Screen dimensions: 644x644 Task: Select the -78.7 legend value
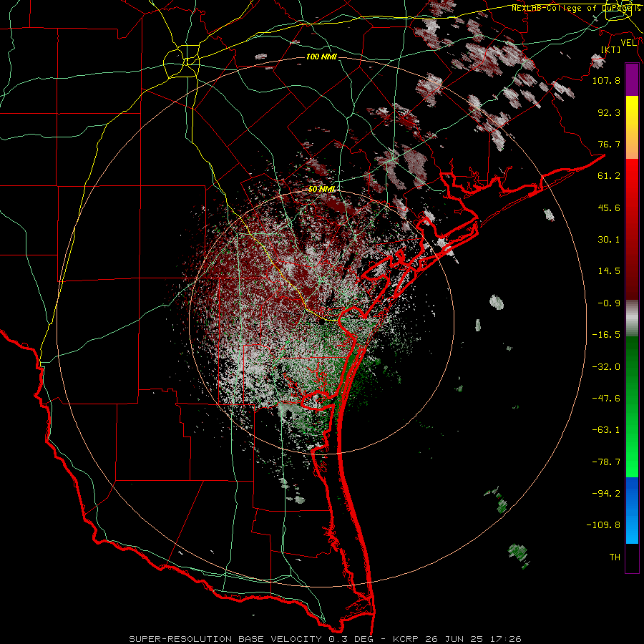tap(606, 462)
